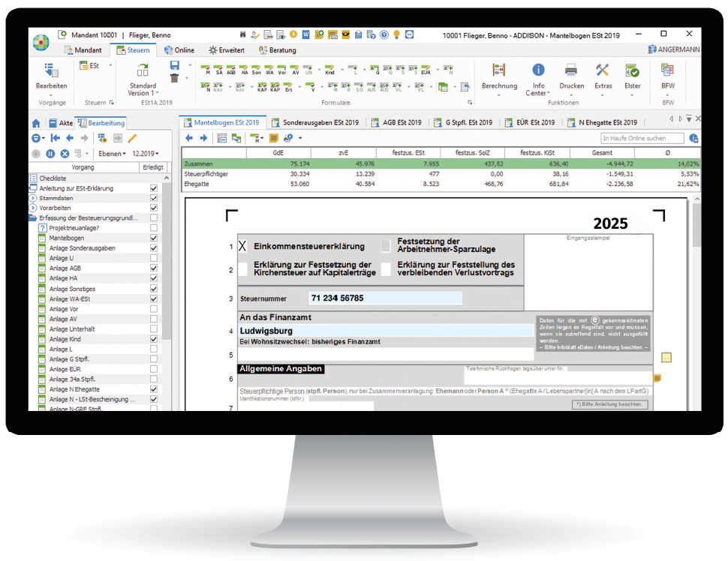Click the Drucken printer icon
This screenshot has width=728, height=561.
point(571,72)
